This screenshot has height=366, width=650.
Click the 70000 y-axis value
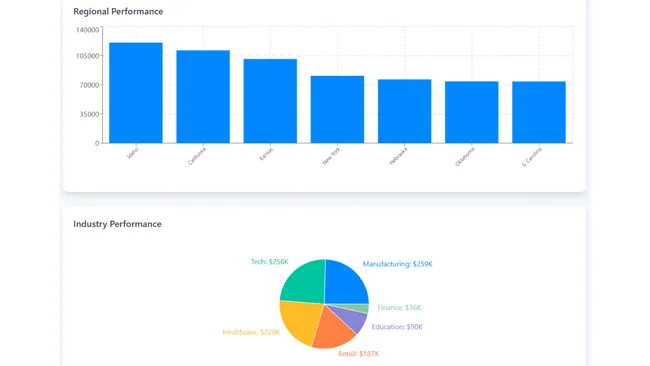click(90, 85)
